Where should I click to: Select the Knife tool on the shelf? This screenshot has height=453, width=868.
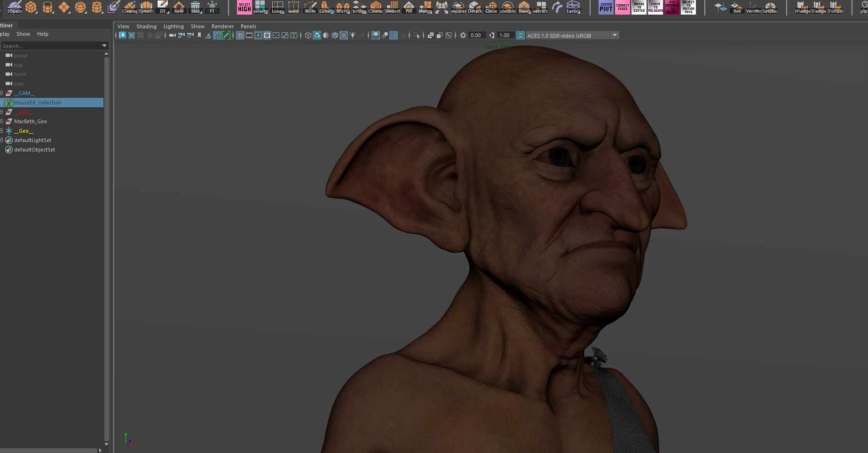click(x=310, y=7)
